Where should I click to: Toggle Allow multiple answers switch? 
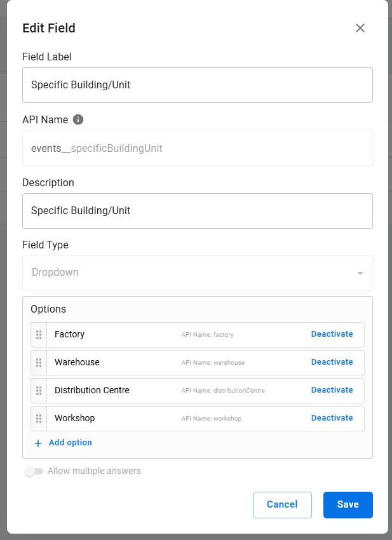tap(33, 471)
